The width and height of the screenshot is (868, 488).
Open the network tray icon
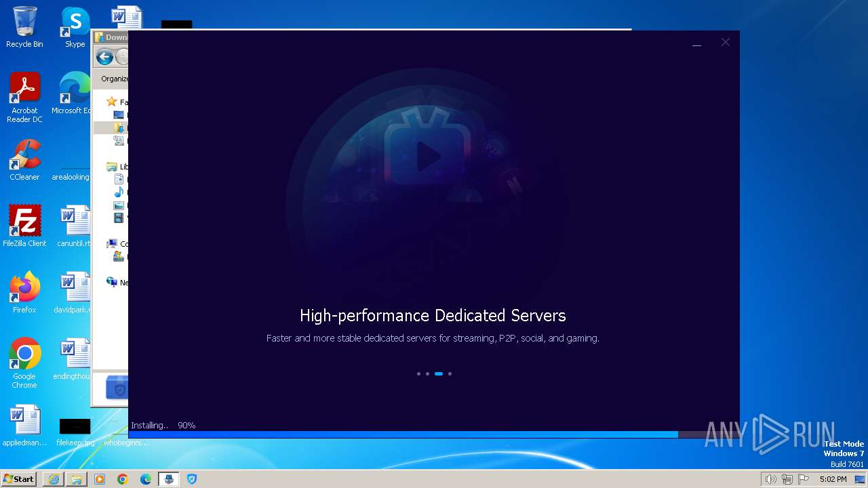click(787, 479)
